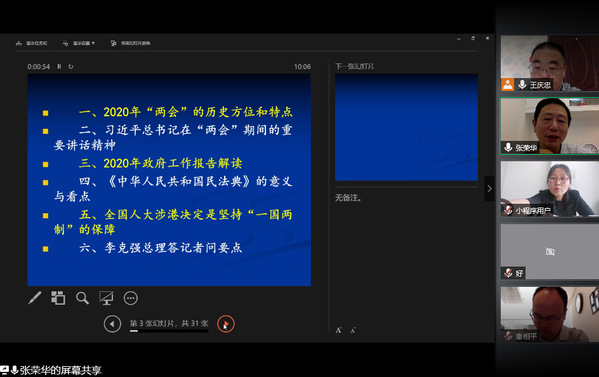This screenshot has height=377, width=599.
Task: Go to the previous slide arrow
Action: click(x=112, y=324)
